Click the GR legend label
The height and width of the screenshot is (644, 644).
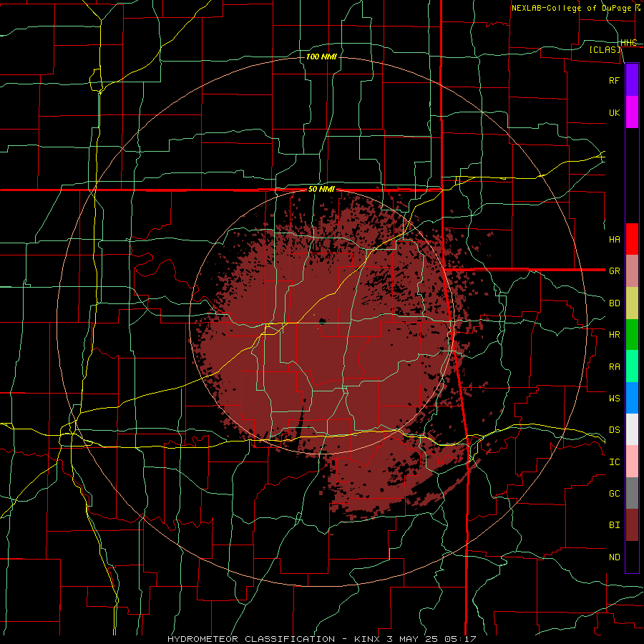(x=614, y=271)
